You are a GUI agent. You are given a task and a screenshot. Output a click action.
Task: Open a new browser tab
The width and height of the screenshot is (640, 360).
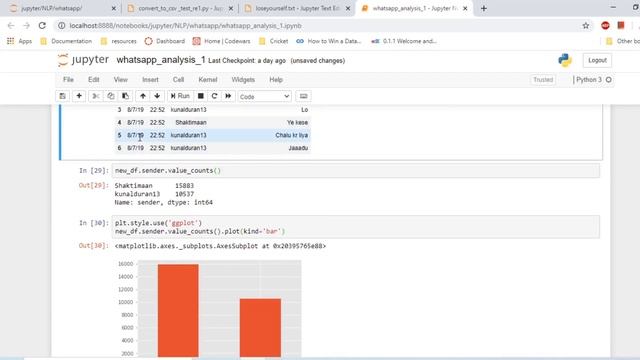coord(484,8)
